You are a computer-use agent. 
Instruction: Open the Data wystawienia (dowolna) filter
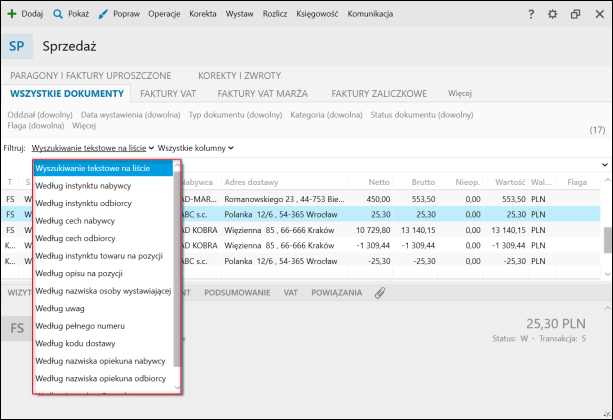tap(131, 115)
